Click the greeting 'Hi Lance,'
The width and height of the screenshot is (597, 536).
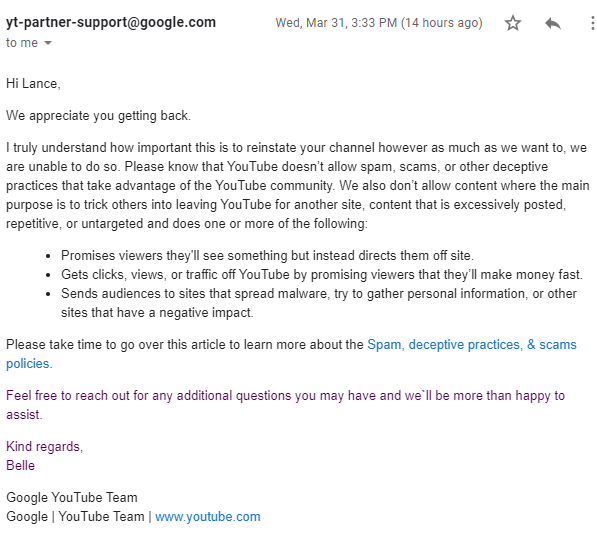[x=33, y=84]
